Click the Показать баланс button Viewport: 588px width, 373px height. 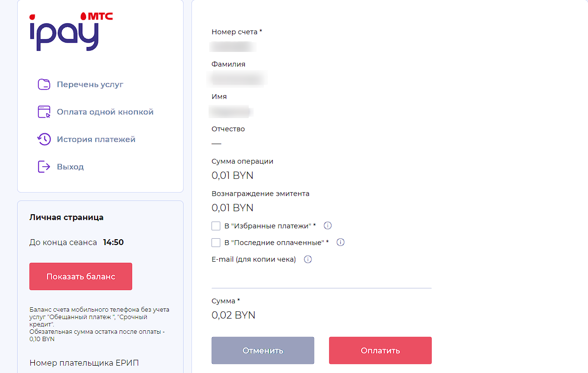pos(81,276)
